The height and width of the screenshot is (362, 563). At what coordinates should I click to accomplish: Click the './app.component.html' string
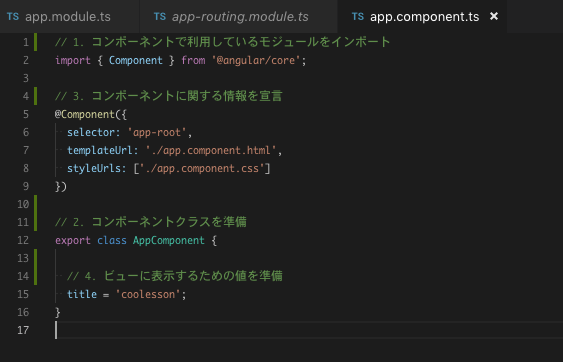click(x=211, y=150)
